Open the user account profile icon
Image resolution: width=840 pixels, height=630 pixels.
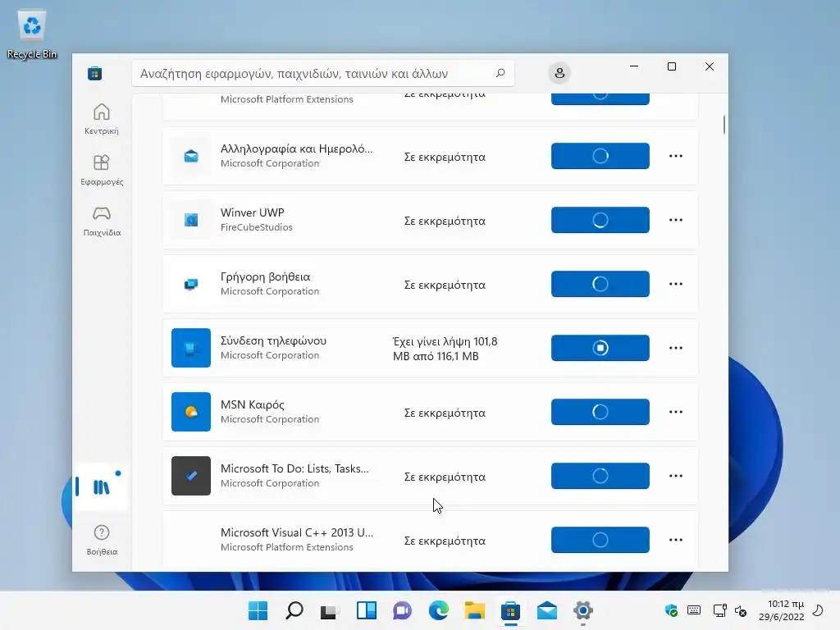(559, 73)
